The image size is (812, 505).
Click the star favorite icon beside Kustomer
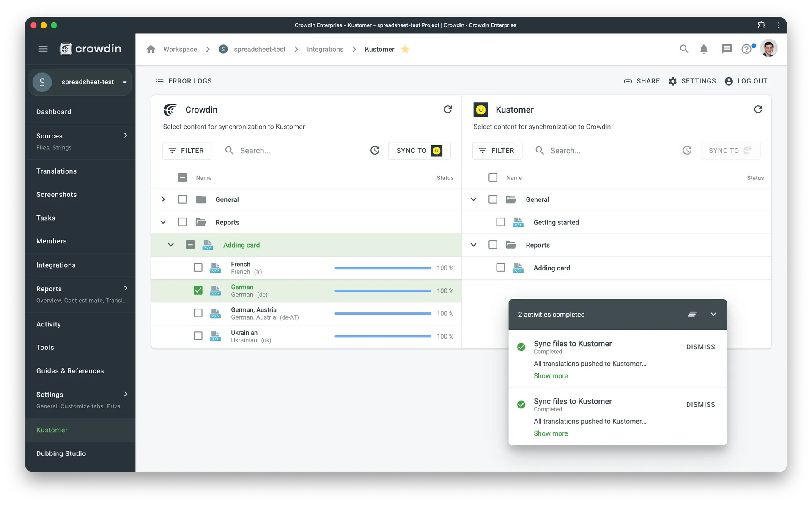(405, 49)
